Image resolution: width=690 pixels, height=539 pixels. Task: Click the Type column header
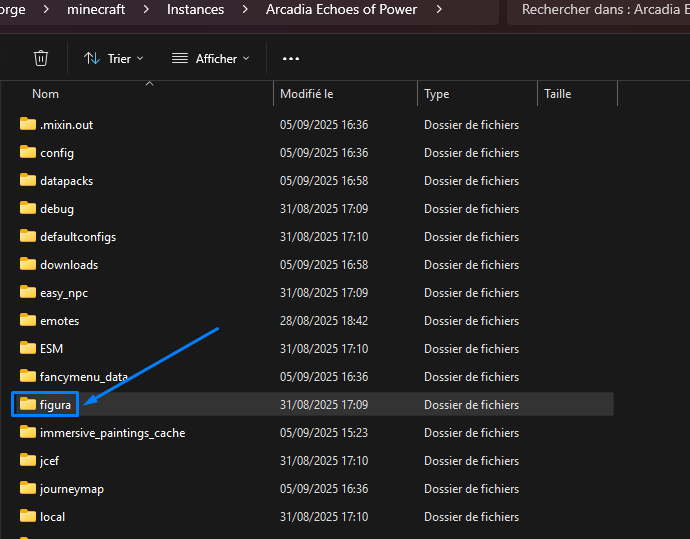pyautogui.click(x=437, y=94)
